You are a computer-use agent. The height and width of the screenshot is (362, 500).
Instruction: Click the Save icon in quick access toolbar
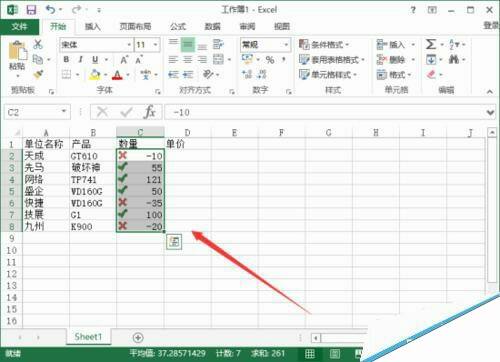click(x=31, y=10)
